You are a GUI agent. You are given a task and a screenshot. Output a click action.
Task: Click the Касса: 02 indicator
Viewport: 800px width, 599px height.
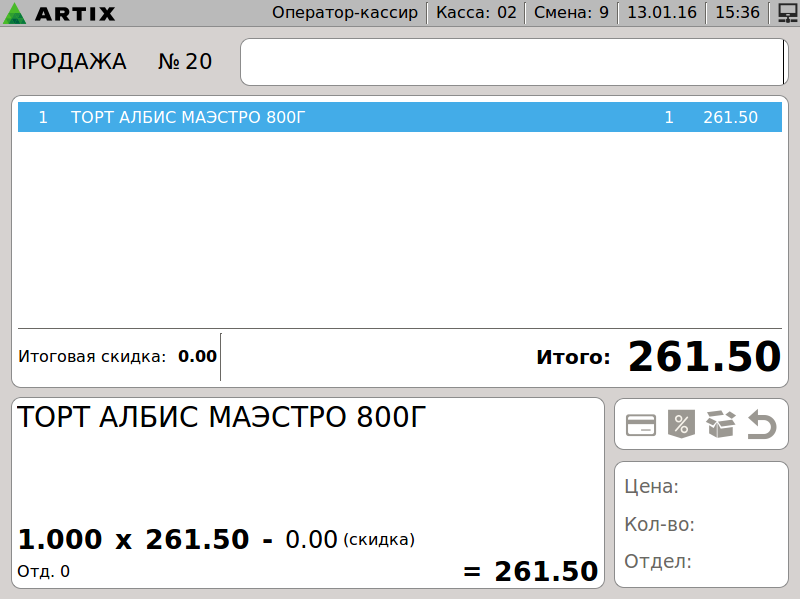tap(477, 13)
